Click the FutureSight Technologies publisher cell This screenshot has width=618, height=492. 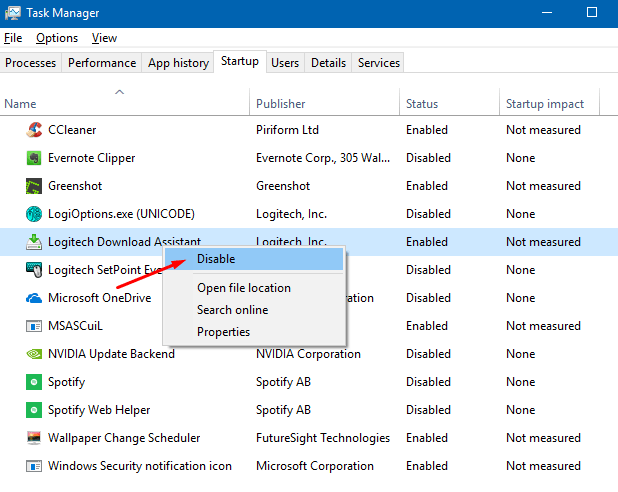click(323, 438)
